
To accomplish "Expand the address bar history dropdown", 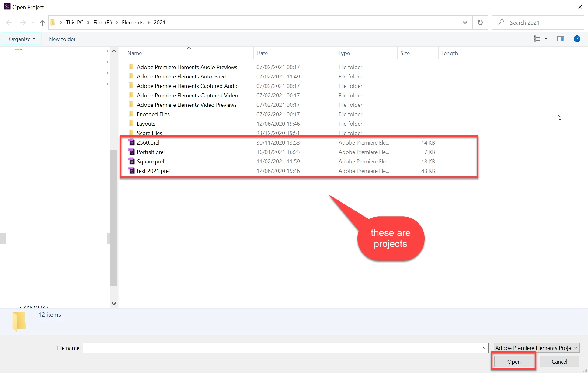I will click(x=465, y=23).
